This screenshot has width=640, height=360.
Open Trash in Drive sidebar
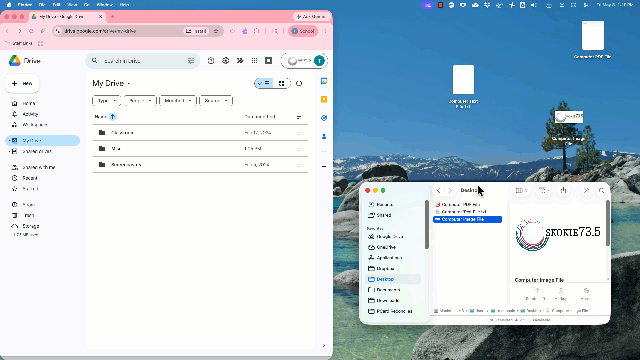(x=24, y=216)
